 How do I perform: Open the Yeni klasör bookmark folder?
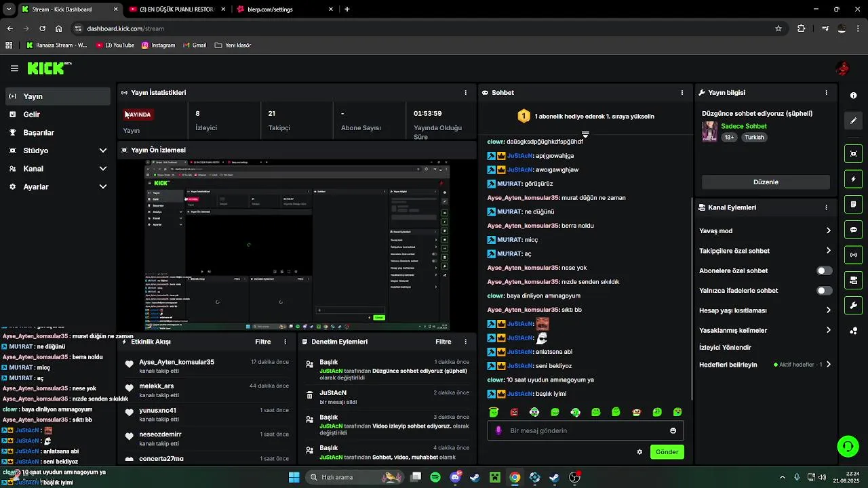click(x=233, y=45)
